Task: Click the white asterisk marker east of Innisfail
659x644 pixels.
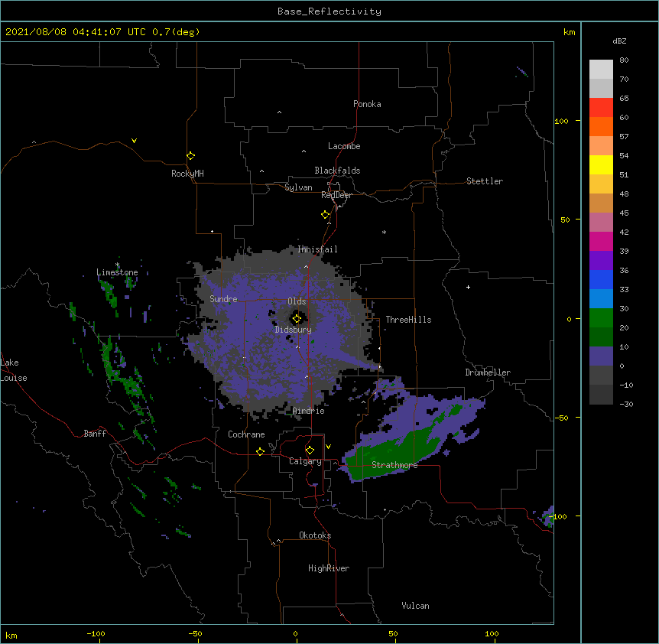Action: (x=384, y=232)
